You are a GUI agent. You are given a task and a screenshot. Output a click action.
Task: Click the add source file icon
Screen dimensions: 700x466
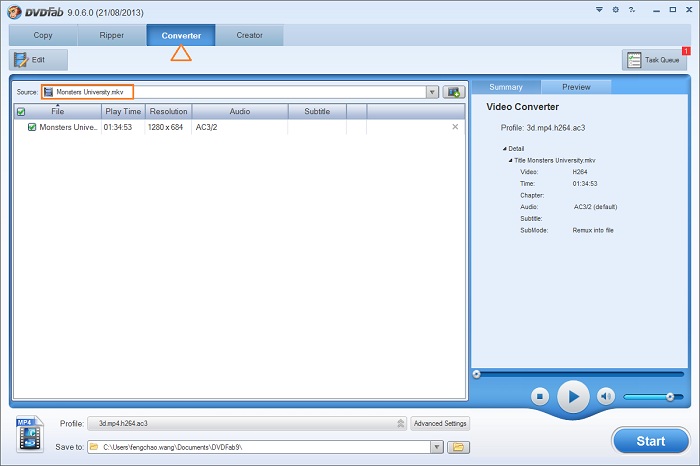pyautogui.click(x=454, y=92)
